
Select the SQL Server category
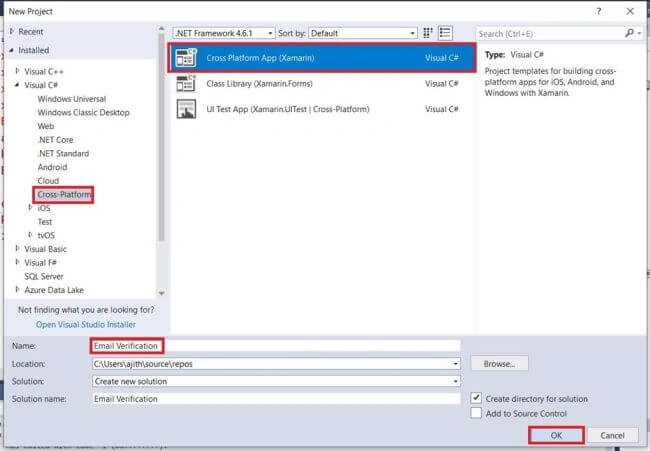coord(44,276)
